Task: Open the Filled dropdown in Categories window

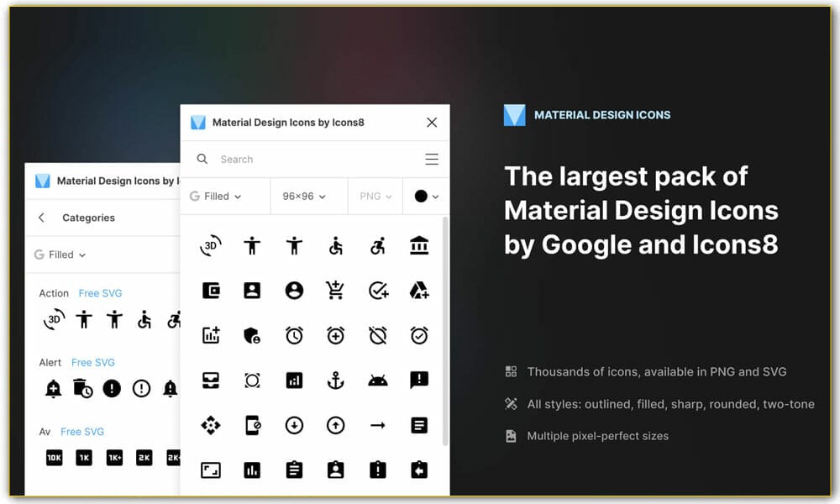Action: 60,255
